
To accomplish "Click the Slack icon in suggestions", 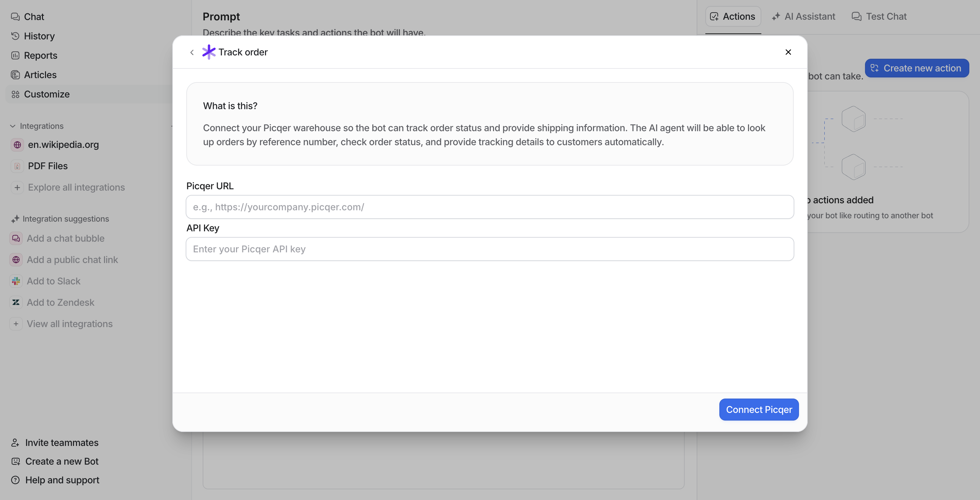I will pos(16,281).
